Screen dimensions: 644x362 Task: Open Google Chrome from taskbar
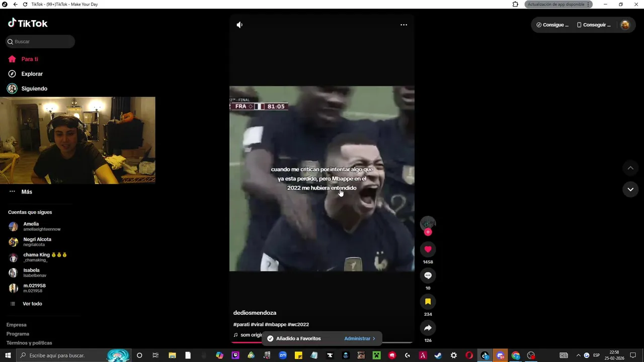click(x=516, y=355)
